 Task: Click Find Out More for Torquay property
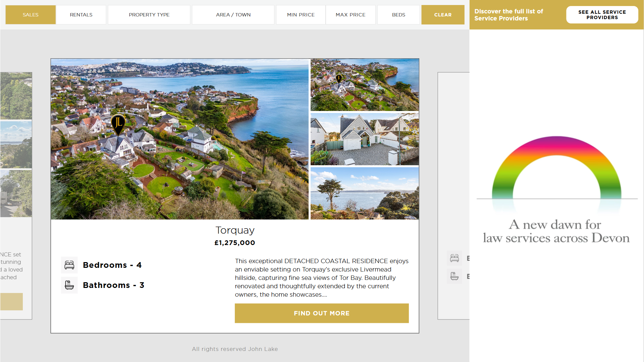point(322,313)
